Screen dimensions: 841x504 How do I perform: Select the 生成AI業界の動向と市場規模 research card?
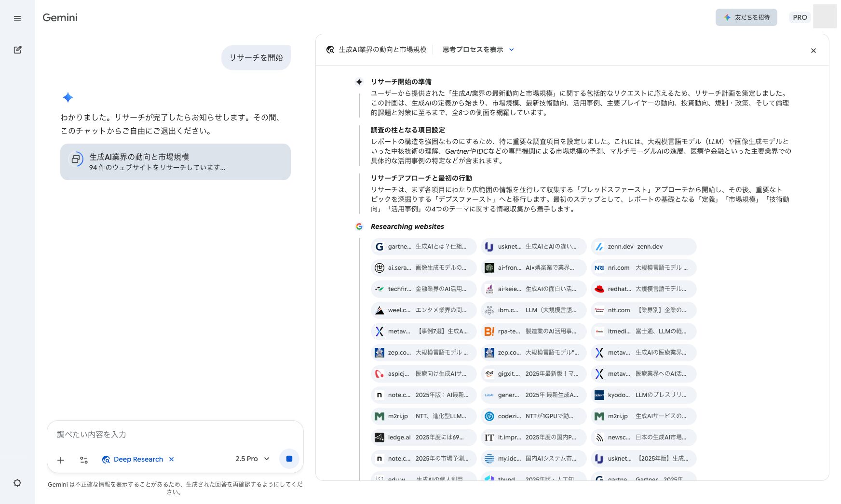pyautogui.click(x=175, y=162)
